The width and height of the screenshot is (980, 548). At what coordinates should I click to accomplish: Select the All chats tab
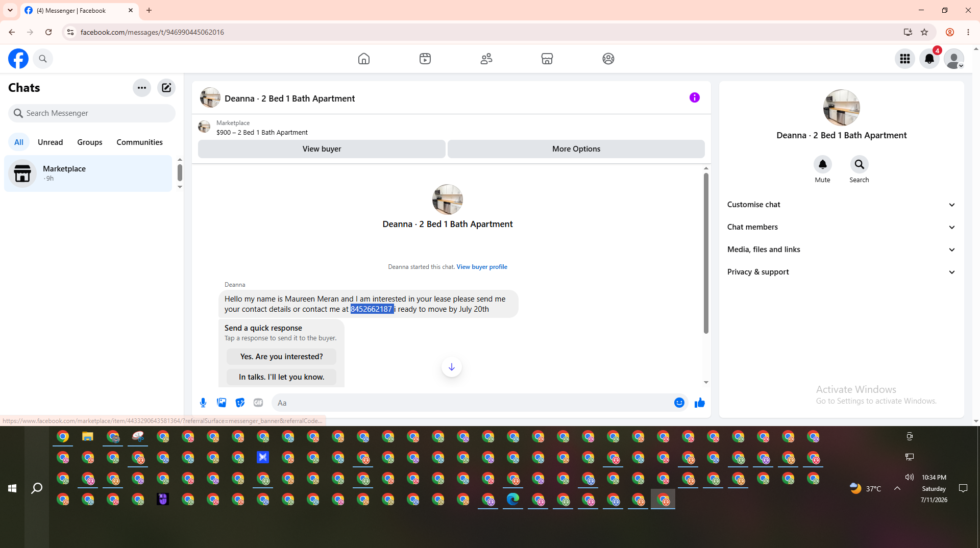(19, 142)
